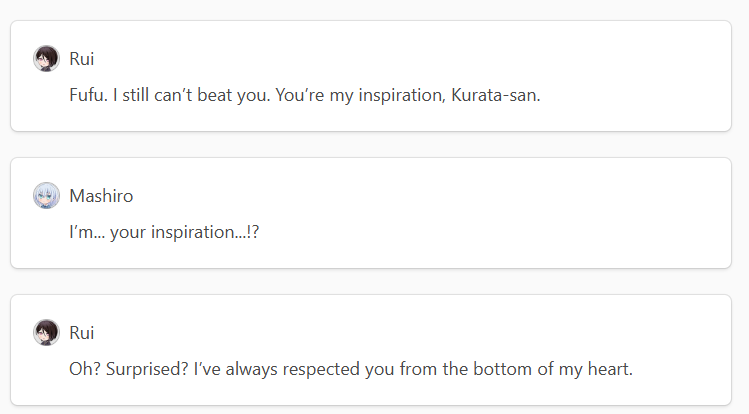
Task: Click Rui's avatar above the "Oh? Surprised?" message
Action: click(x=46, y=332)
